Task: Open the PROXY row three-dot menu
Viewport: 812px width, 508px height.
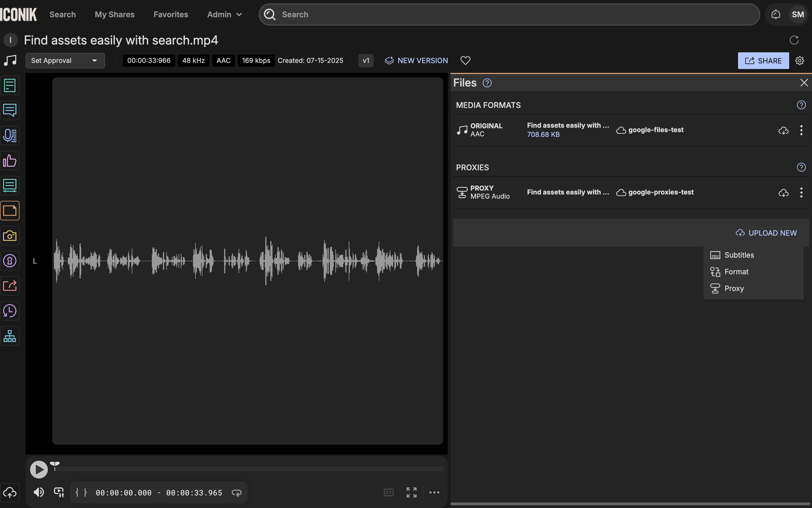Action: coord(801,193)
